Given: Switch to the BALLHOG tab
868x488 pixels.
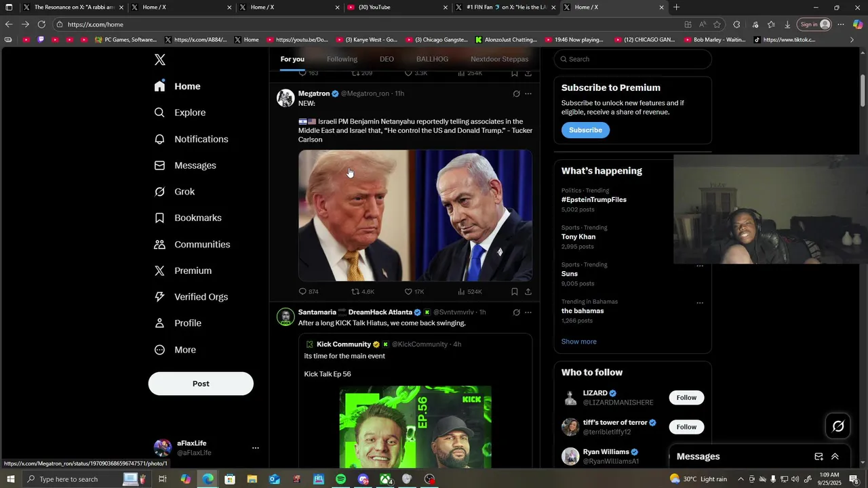Looking at the screenshot, I should point(432,59).
